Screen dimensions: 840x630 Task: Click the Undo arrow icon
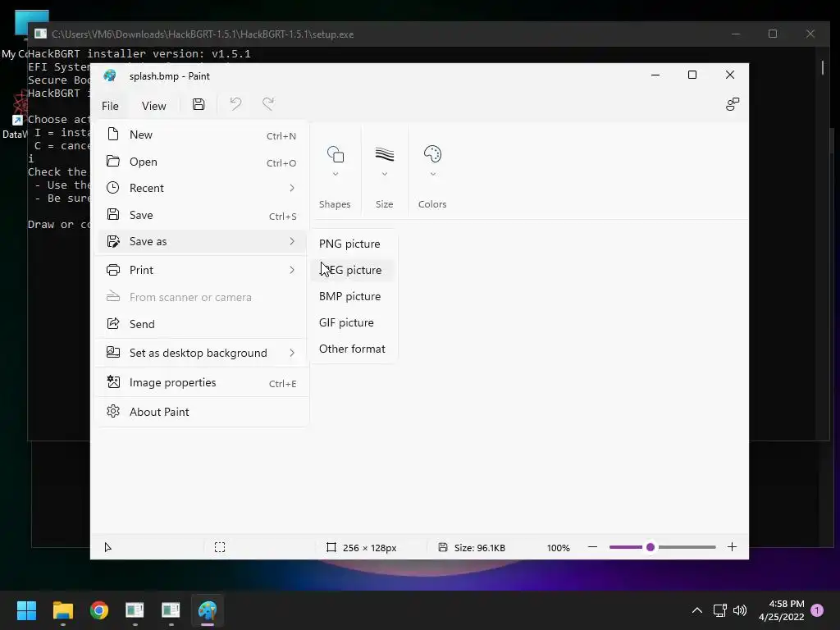235,104
